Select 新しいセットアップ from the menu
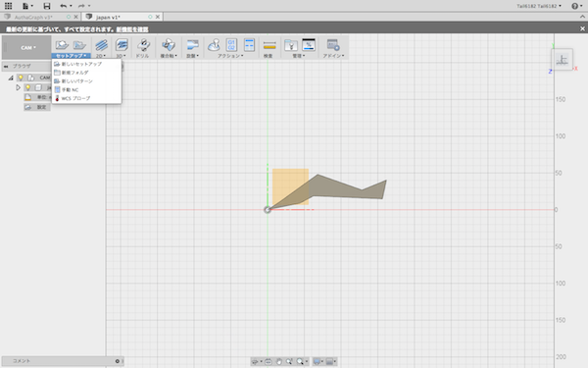588x368 pixels. click(x=86, y=64)
